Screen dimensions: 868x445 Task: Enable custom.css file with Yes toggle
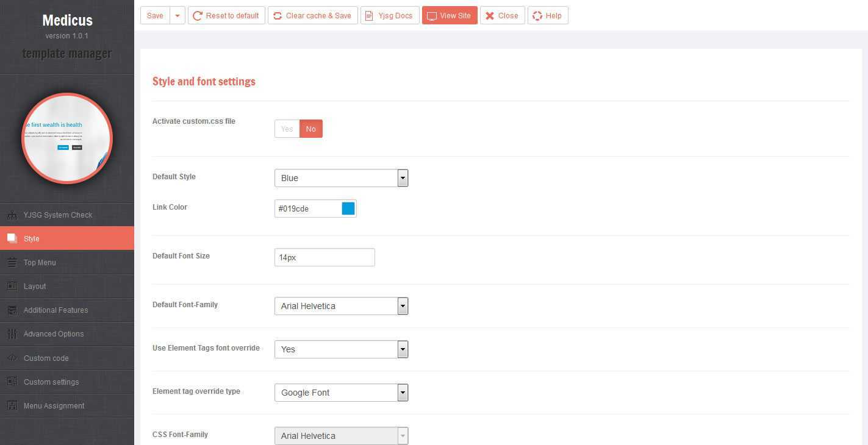(x=287, y=129)
